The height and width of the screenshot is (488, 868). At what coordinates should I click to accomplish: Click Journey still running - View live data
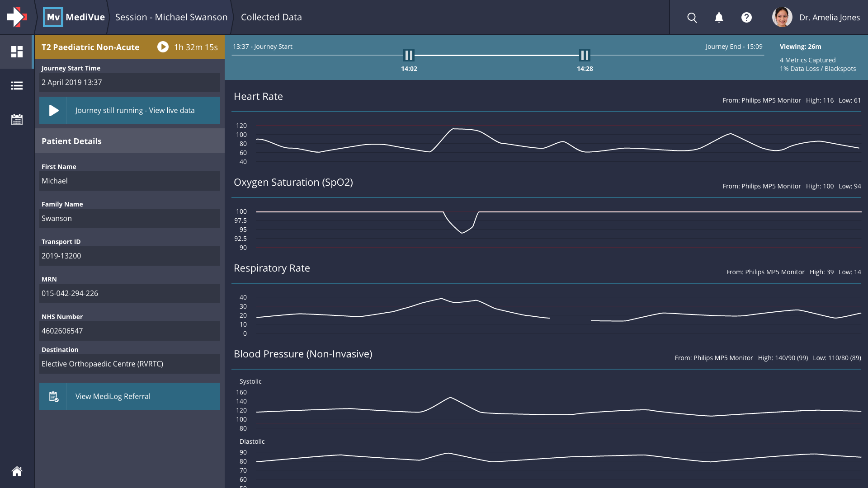135,110
